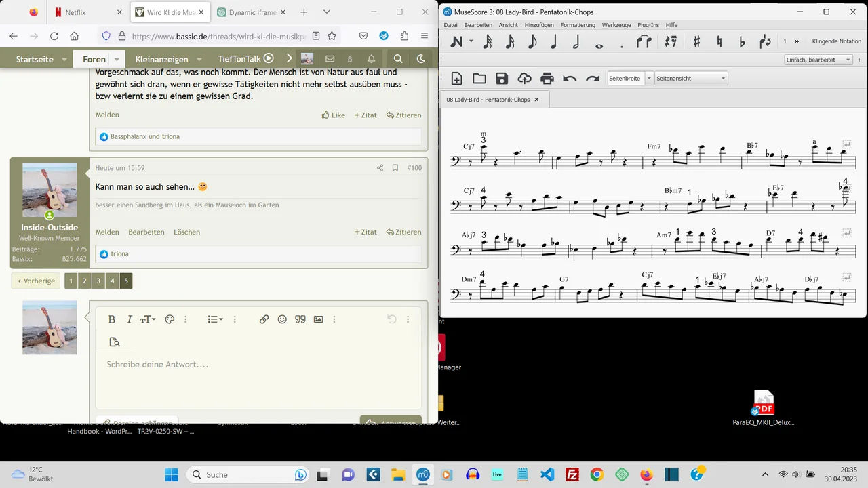Select the '08 Lady-Bird - Pentatonik-Chops' tab
868x488 pixels.
coord(490,100)
